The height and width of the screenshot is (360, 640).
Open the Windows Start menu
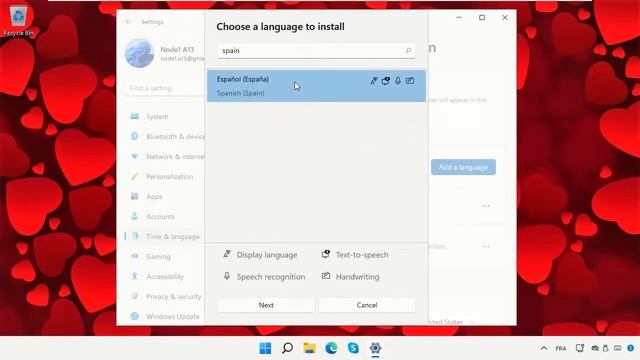[x=265, y=348]
